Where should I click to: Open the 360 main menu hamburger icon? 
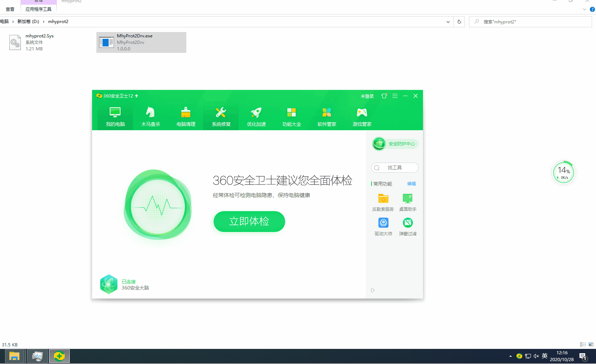(x=395, y=96)
